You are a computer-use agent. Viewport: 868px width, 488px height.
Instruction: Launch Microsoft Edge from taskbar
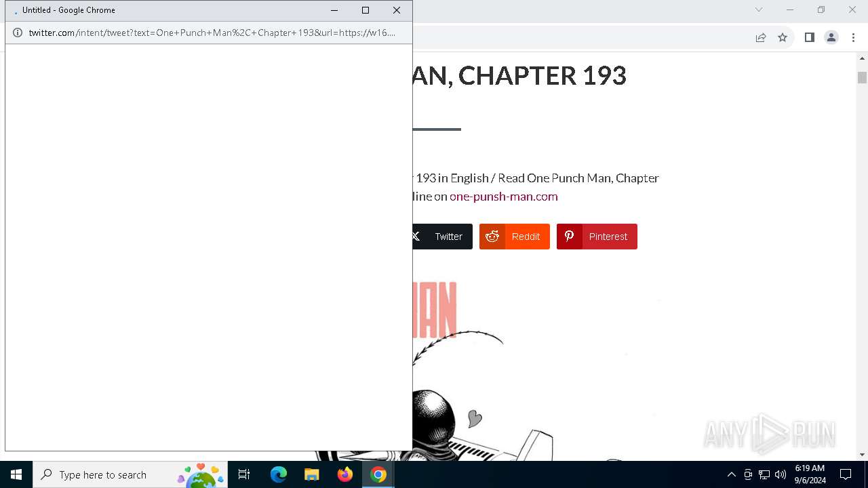point(279,474)
